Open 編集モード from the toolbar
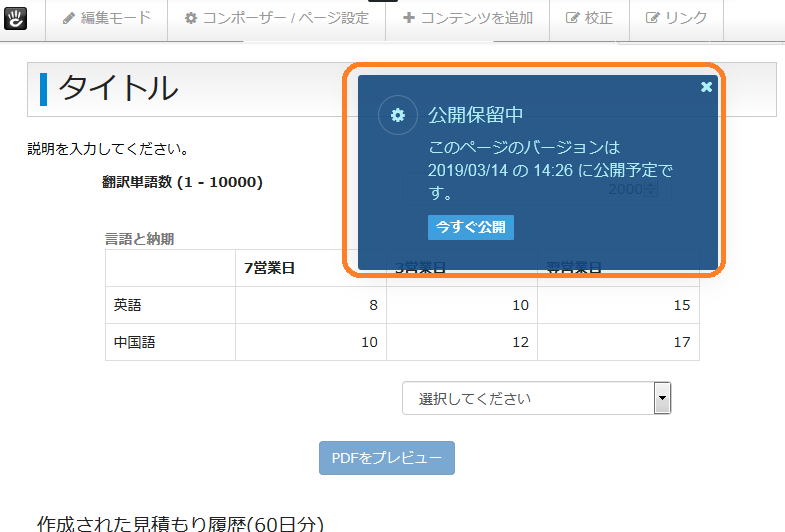This screenshot has width=785, height=532. (106, 18)
